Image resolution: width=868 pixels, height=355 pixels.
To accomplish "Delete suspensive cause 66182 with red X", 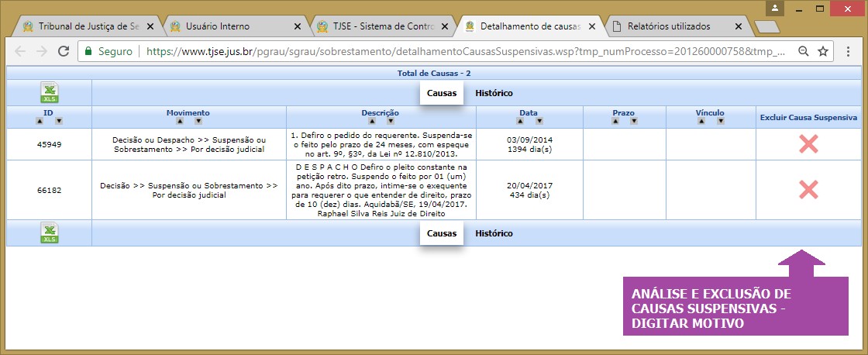I will point(808,190).
